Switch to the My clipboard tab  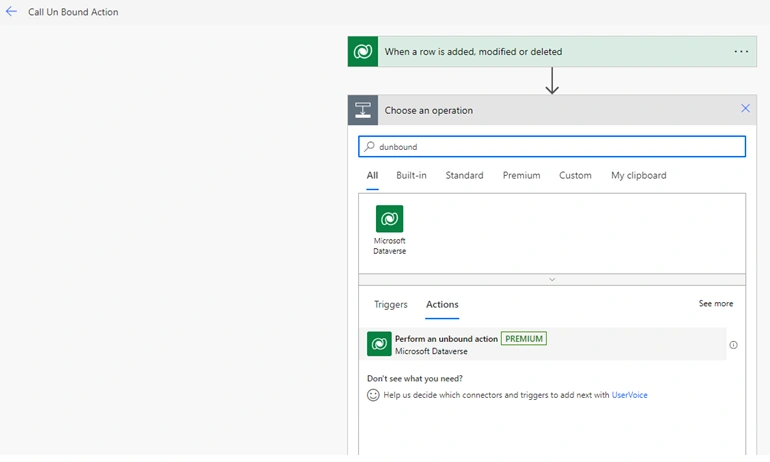coord(639,175)
